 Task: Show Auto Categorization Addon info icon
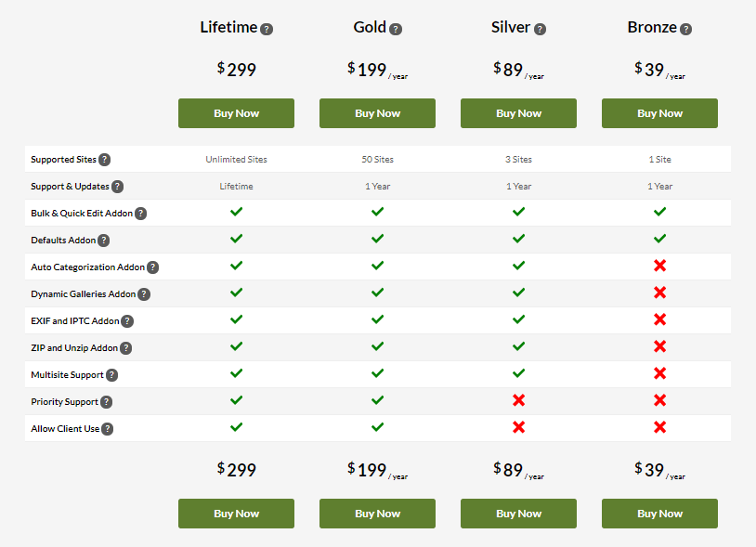[152, 267]
